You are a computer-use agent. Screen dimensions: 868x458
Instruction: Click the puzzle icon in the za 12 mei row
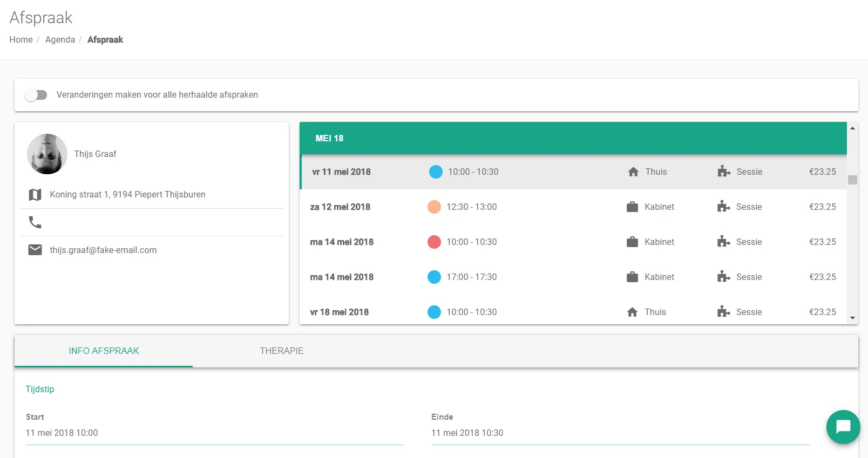723,207
